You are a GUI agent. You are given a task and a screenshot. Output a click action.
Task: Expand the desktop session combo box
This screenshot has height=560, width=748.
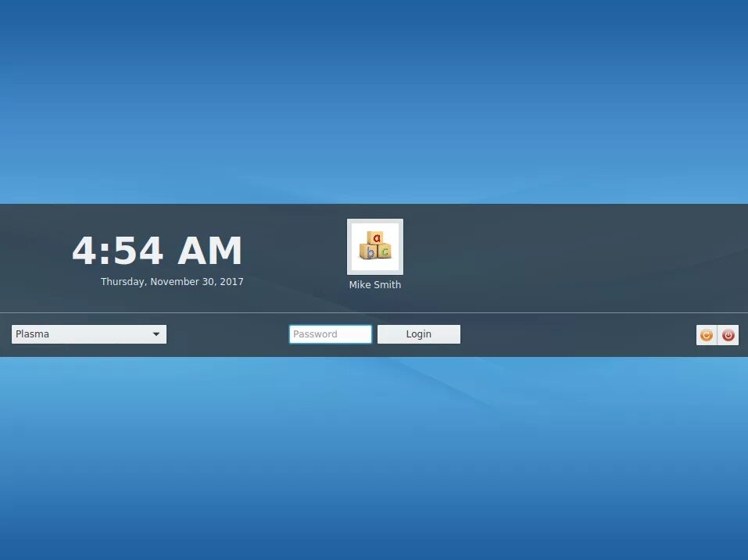tap(89, 334)
